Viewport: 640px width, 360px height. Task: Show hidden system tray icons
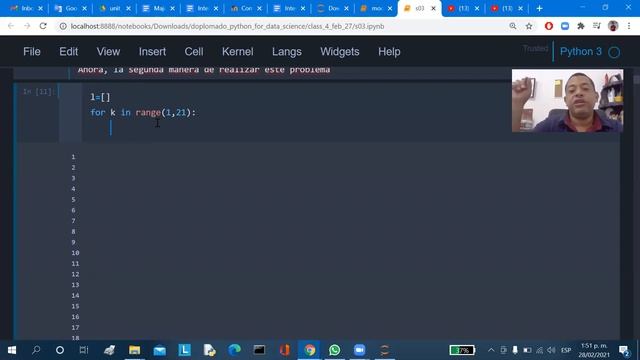[x=491, y=350]
